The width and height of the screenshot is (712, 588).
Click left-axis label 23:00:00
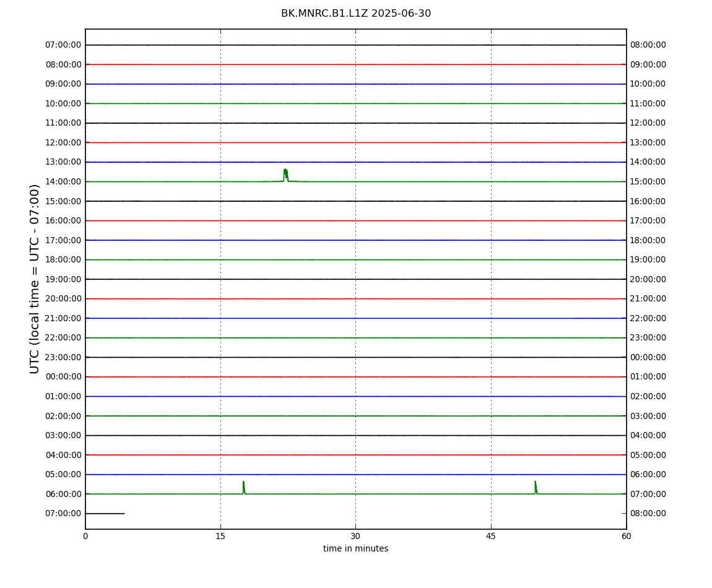(x=63, y=357)
